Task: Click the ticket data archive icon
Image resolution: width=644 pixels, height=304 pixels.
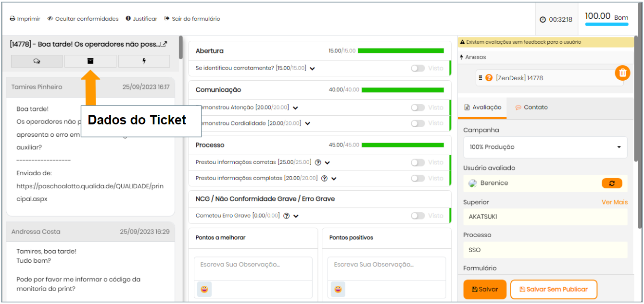Action: [90, 61]
